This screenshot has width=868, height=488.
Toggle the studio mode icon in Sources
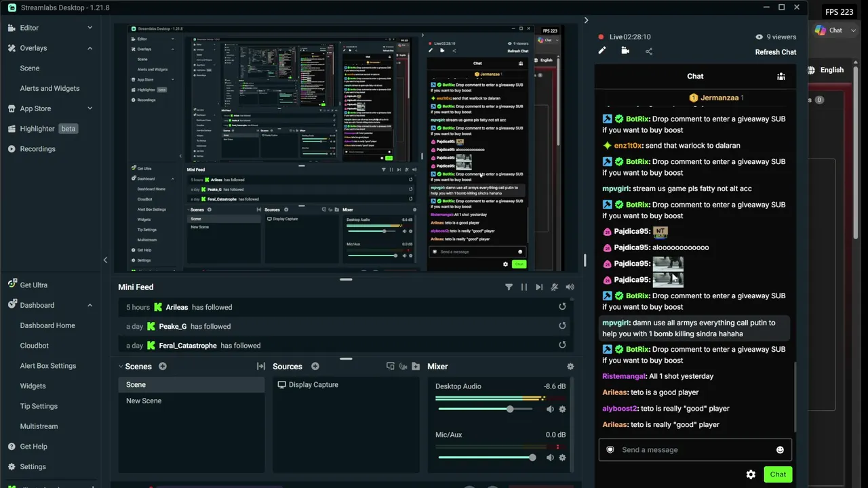(403, 367)
